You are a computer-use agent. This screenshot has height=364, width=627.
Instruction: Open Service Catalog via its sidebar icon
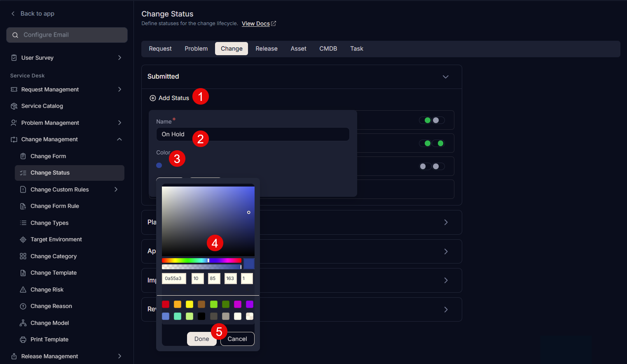tap(14, 106)
